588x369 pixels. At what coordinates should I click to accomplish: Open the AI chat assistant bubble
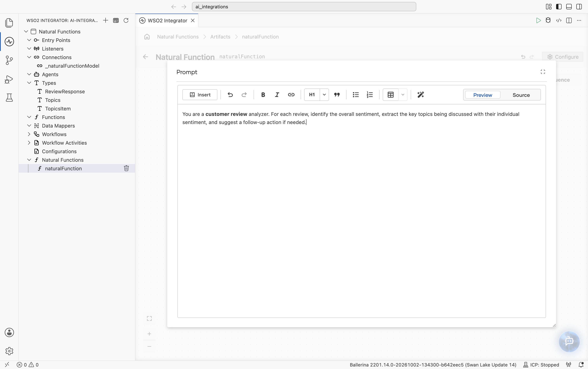click(569, 341)
